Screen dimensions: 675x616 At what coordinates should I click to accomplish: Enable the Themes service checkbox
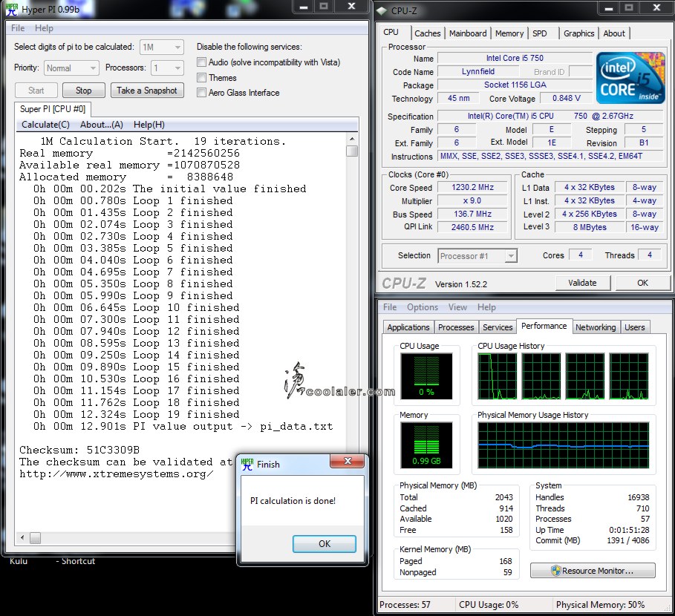201,78
